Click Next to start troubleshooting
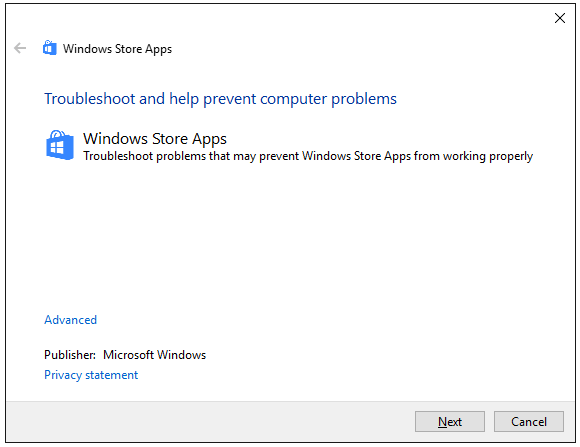The height and width of the screenshot is (447, 580). coord(450,421)
